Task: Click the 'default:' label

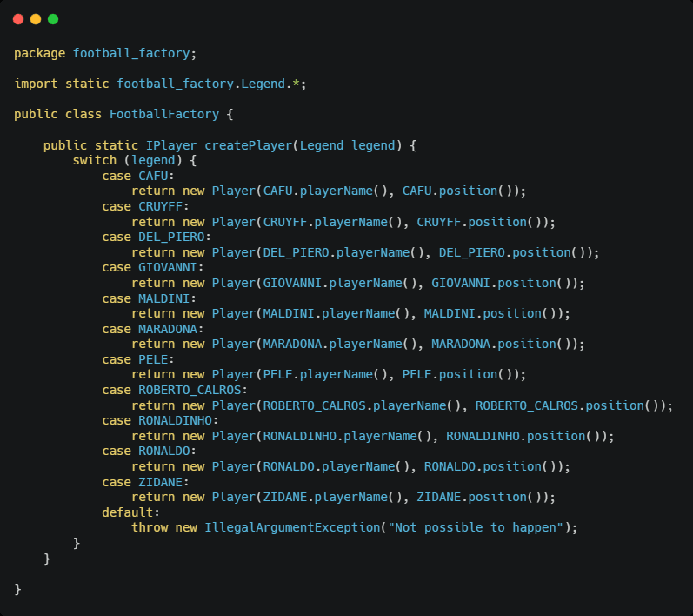Action: point(130,513)
